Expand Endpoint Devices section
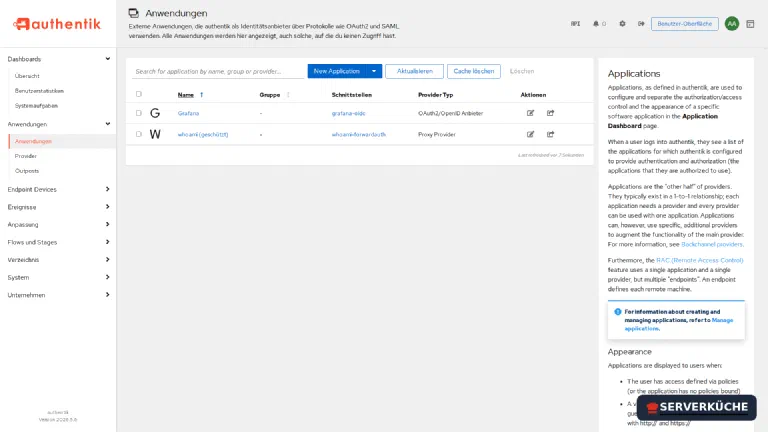 click(x=108, y=189)
